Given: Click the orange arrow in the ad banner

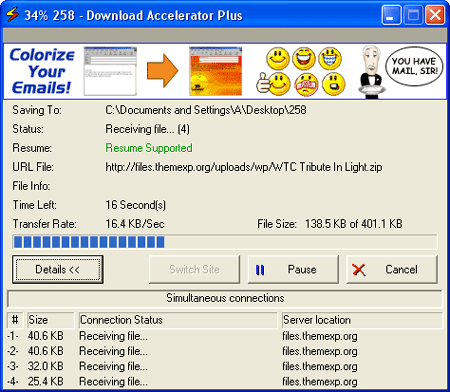Looking at the screenshot, I should click(162, 71).
